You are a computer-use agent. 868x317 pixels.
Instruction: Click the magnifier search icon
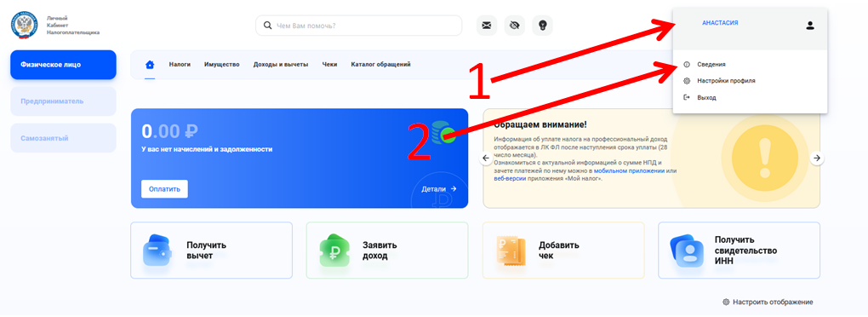(x=267, y=26)
